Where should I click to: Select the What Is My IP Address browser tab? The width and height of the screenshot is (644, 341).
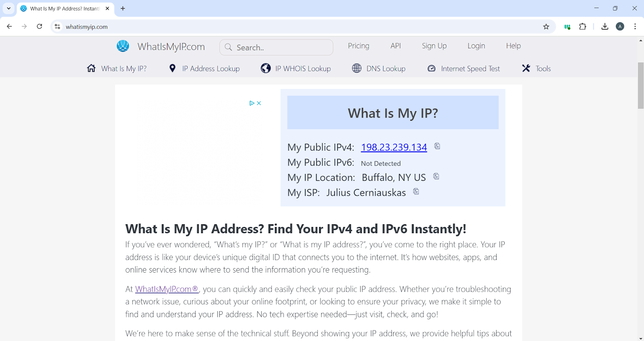[x=65, y=8]
